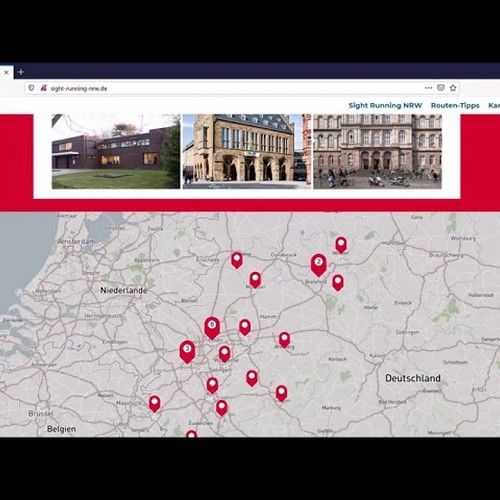Select the map pin directly below Solingen
This screenshot has width=500, height=500.
pos(212,386)
